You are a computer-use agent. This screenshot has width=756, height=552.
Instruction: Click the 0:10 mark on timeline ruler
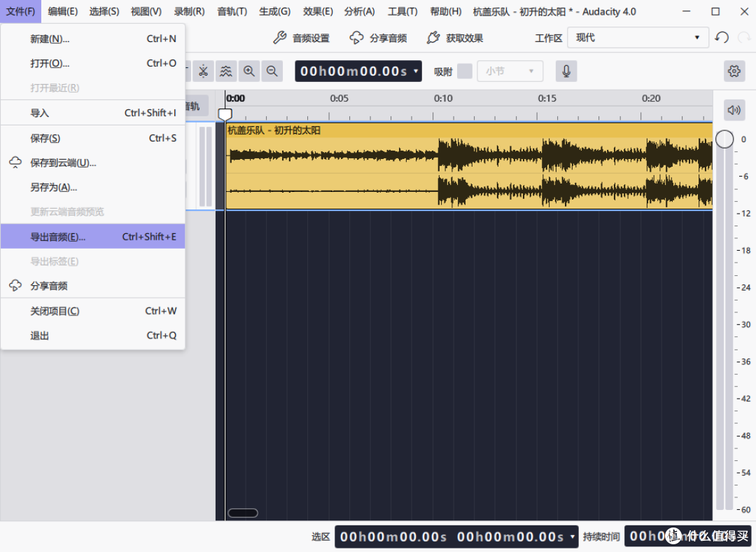(442, 99)
